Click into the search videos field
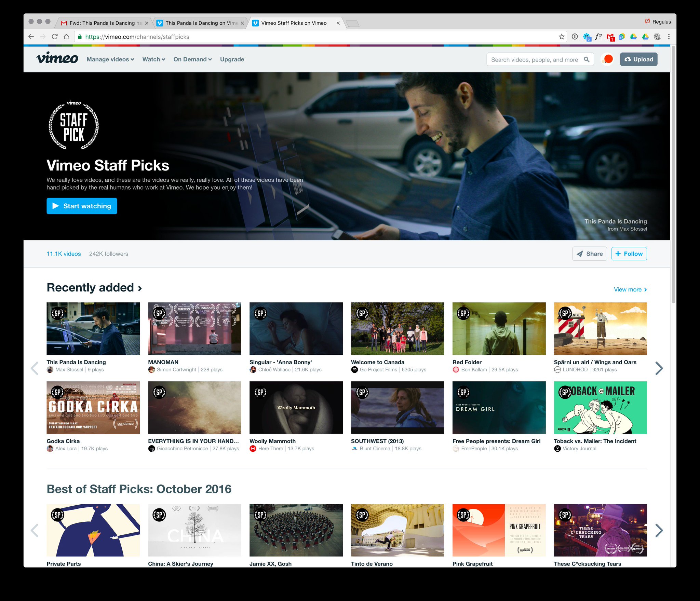Image resolution: width=700 pixels, height=601 pixels. pos(534,59)
